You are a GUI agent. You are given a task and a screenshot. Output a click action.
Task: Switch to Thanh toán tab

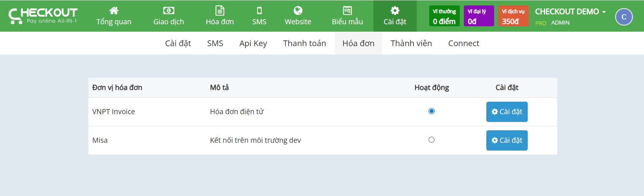[304, 43]
